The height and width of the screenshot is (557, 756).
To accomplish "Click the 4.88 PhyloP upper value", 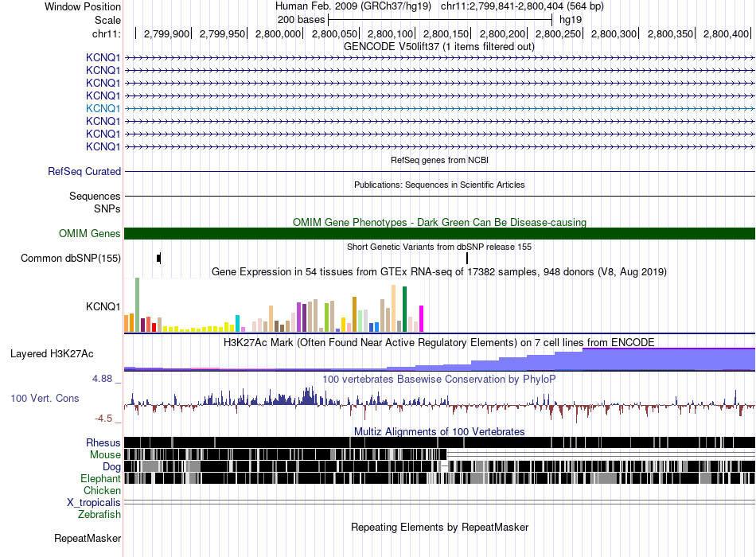I will (102, 379).
